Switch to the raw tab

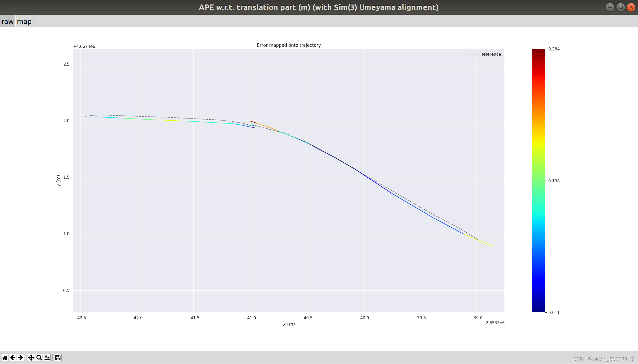coord(8,21)
